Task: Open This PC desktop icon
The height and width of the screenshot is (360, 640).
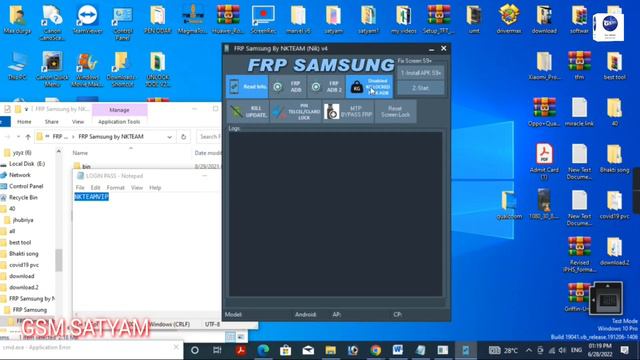Action: click(17, 65)
